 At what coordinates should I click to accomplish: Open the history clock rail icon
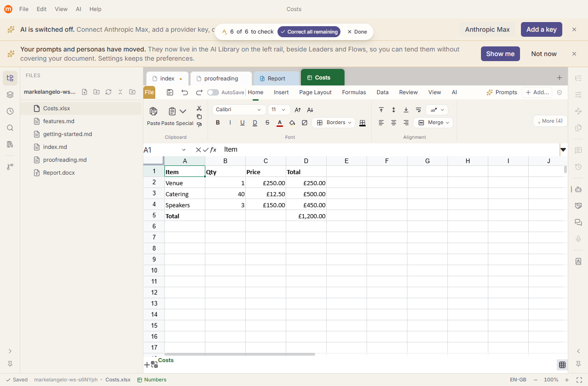(10, 111)
